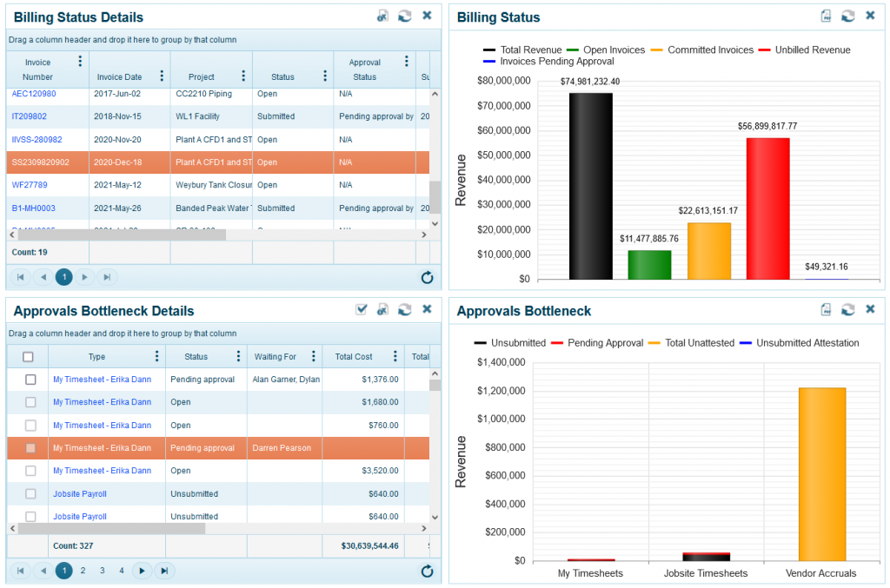
Task: Export Billing Status Details grid to Excel
Action: [x=382, y=16]
